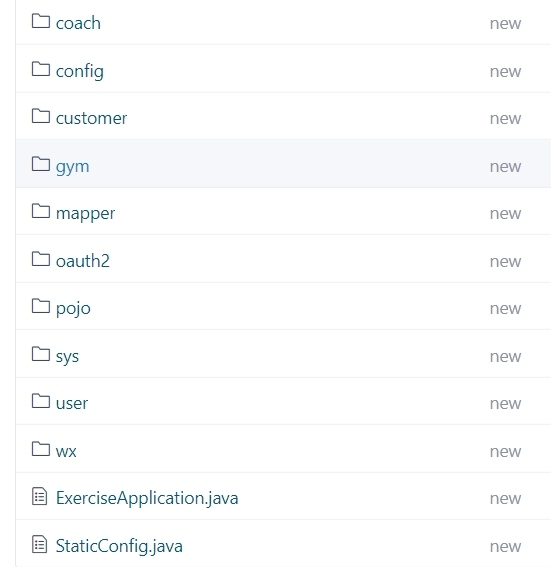Screen dimensions: 551x567
Task: Open the wx folder name
Action: click(x=66, y=451)
